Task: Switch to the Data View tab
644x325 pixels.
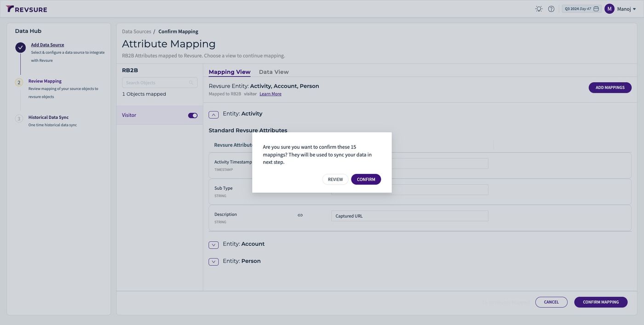Action: coord(274,72)
